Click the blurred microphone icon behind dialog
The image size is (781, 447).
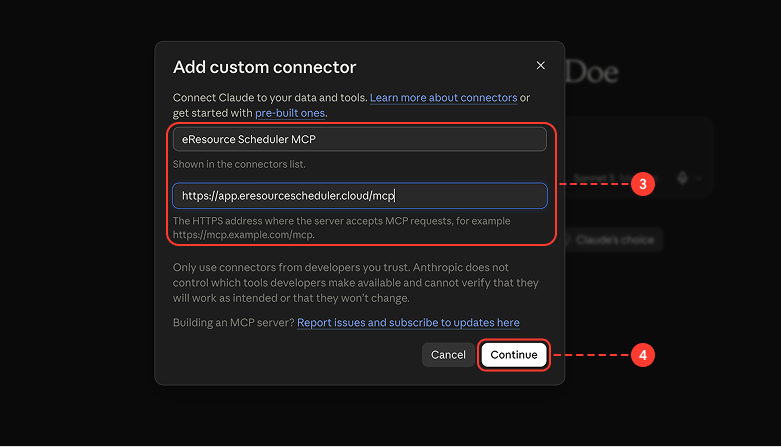pyautogui.click(x=682, y=178)
